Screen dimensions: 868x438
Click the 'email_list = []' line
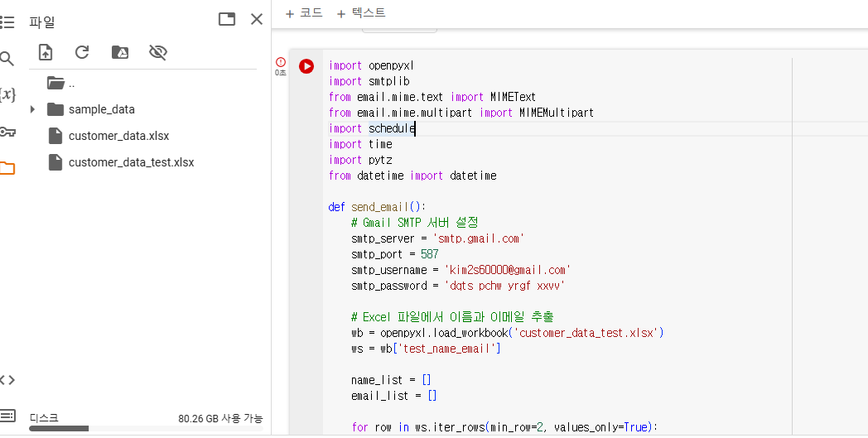(x=394, y=396)
